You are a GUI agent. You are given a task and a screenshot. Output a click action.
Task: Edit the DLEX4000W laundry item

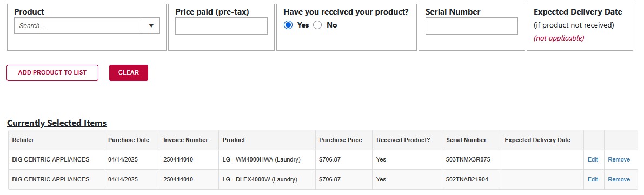tap(593, 179)
